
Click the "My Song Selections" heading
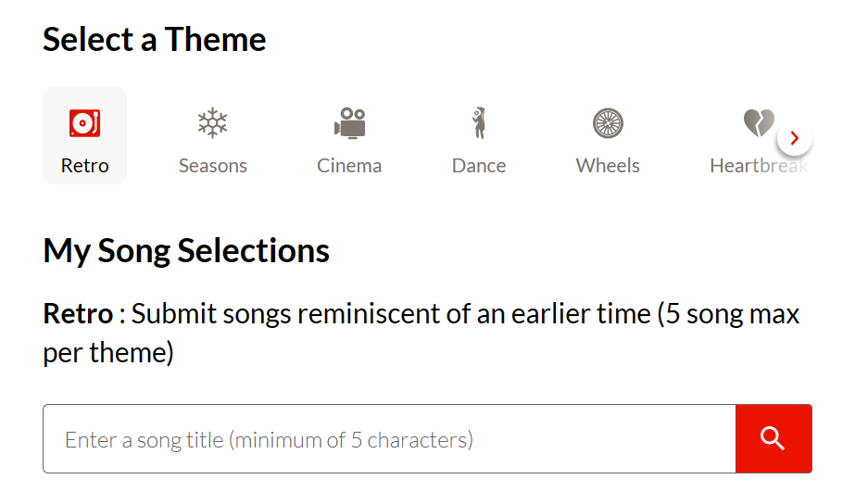pos(186,251)
